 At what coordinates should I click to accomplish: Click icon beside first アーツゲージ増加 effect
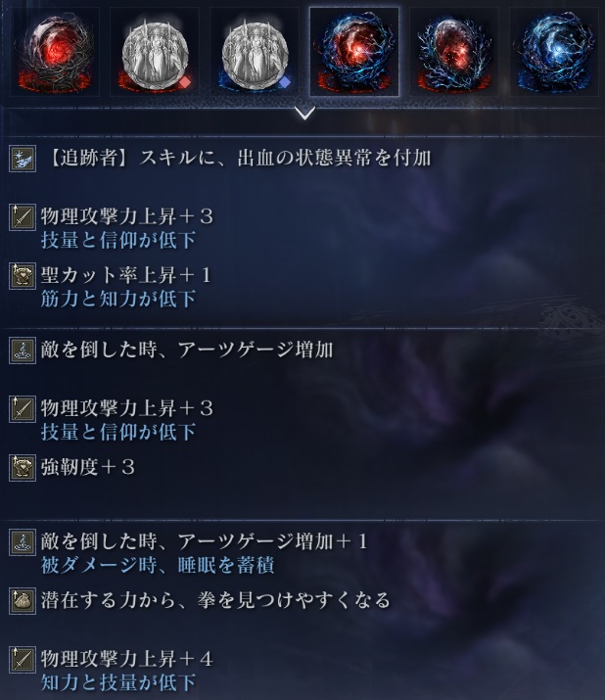pyautogui.click(x=23, y=350)
